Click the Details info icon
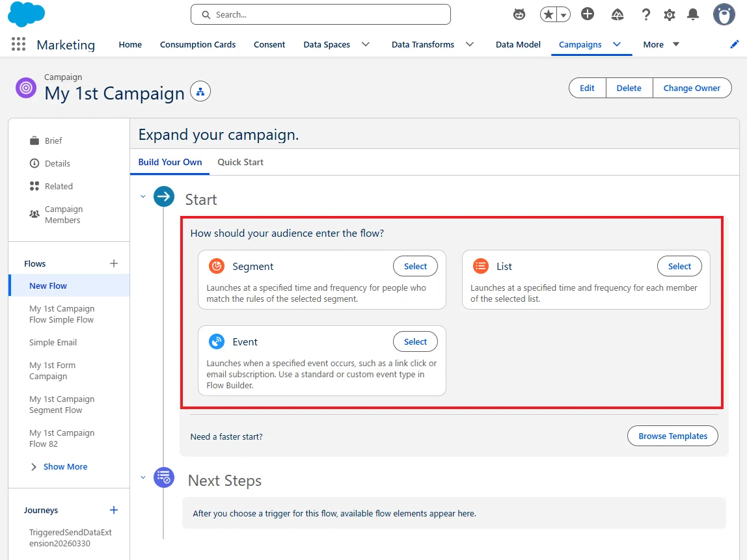Screen dimensions: 747x560 coord(34,163)
